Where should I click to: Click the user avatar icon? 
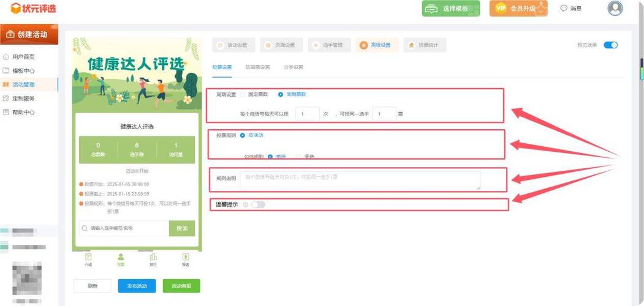point(615,8)
